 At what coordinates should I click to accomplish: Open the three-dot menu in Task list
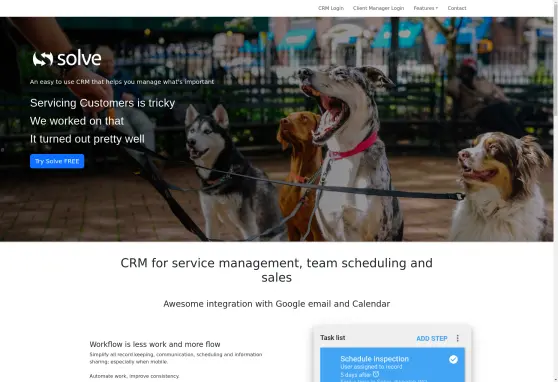click(x=458, y=338)
